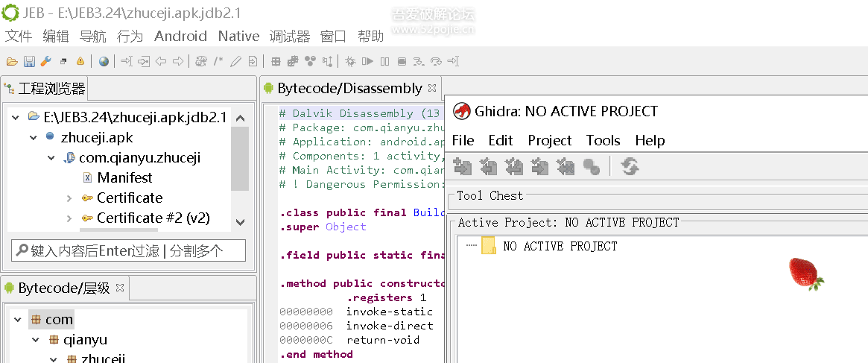The height and width of the screenshot is (363, 868).
Task: Select the Bytecode/层级 tab
Action: [65, 288]
